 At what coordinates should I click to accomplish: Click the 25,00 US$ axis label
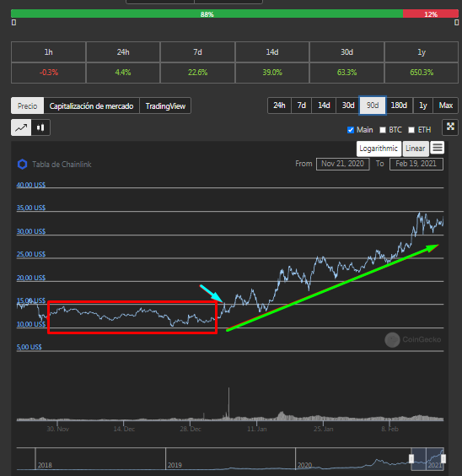click(x=31, y=254)
